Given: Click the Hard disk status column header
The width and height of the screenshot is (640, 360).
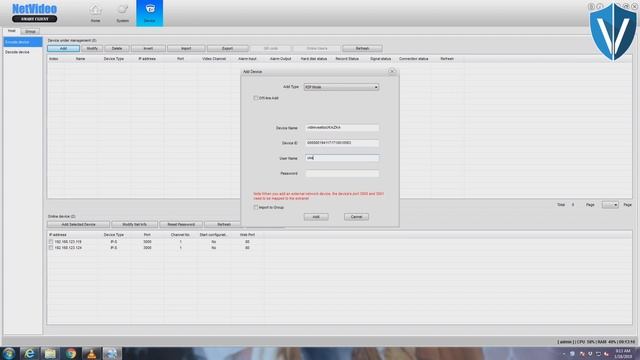Looking at the screenshot, I should tap(313, 59).
